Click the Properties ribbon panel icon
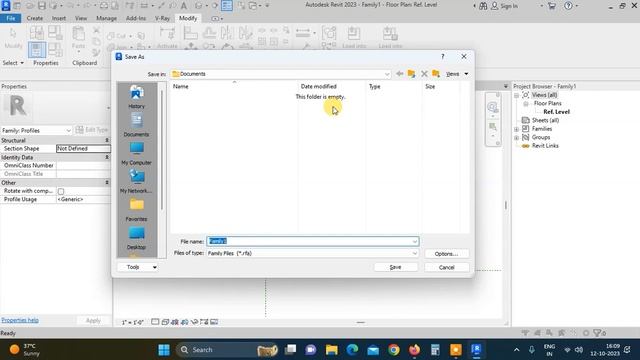Image resolution: width=640 pixels, height=360 pixels. (37, 50)
